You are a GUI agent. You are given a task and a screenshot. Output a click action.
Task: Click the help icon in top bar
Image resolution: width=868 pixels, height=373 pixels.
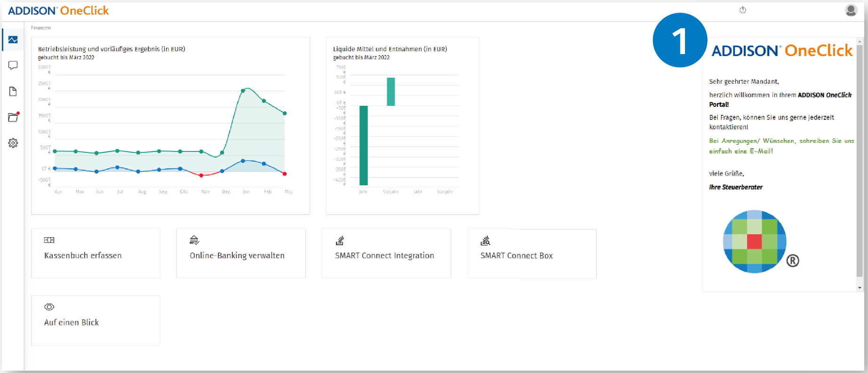[x=743, y=10]
